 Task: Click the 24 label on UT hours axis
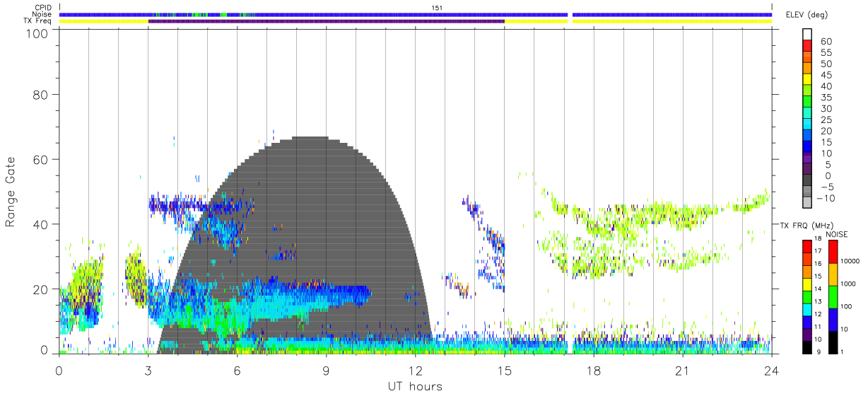[x=771, y=371]
